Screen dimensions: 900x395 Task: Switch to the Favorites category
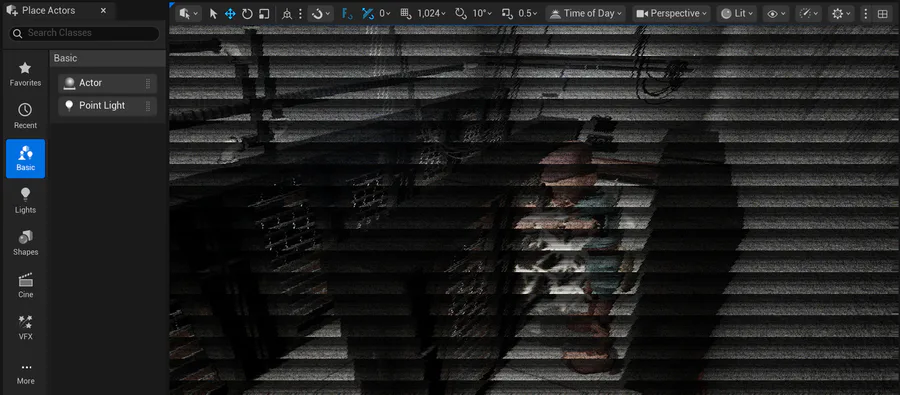click(25, 74)
